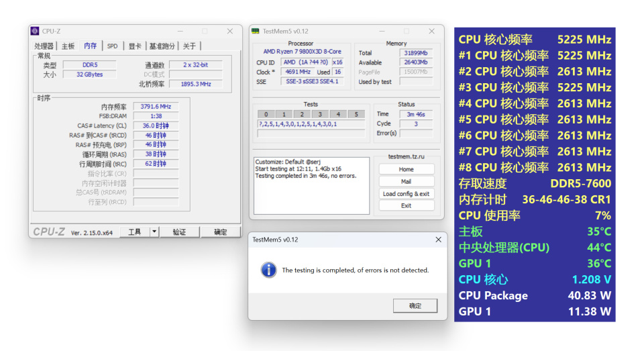This screenshot has width=644, height=351.
Task: Close the CPU-Z window
Action: point(230,32)
